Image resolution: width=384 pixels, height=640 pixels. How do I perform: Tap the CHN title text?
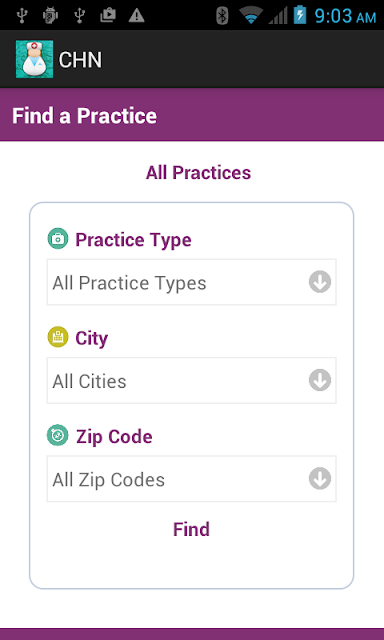[80, 60]
